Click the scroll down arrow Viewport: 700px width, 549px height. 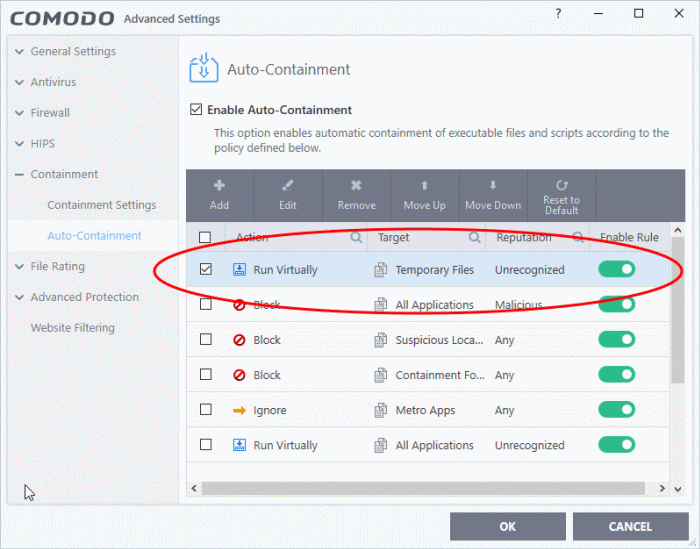pos(678,489)
